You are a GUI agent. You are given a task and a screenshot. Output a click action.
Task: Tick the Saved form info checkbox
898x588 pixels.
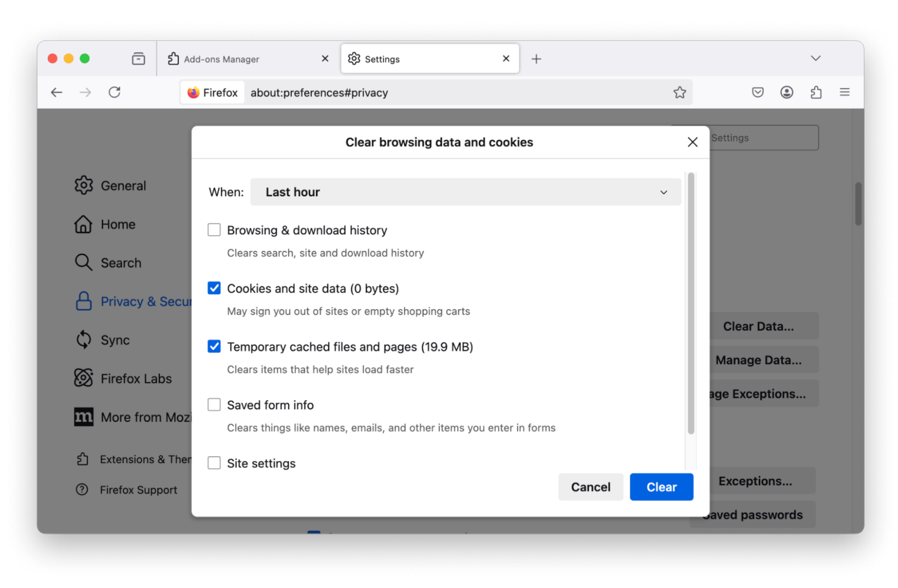(x=214, y=405)
